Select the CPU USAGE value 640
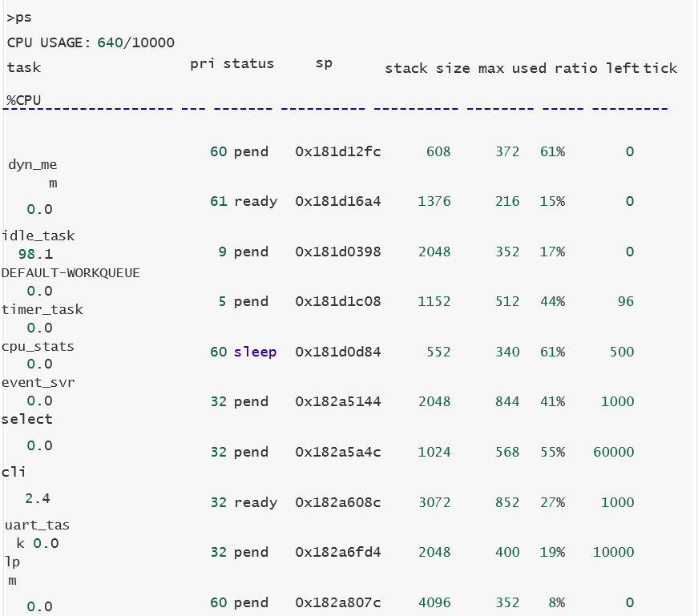 point(110,42)
